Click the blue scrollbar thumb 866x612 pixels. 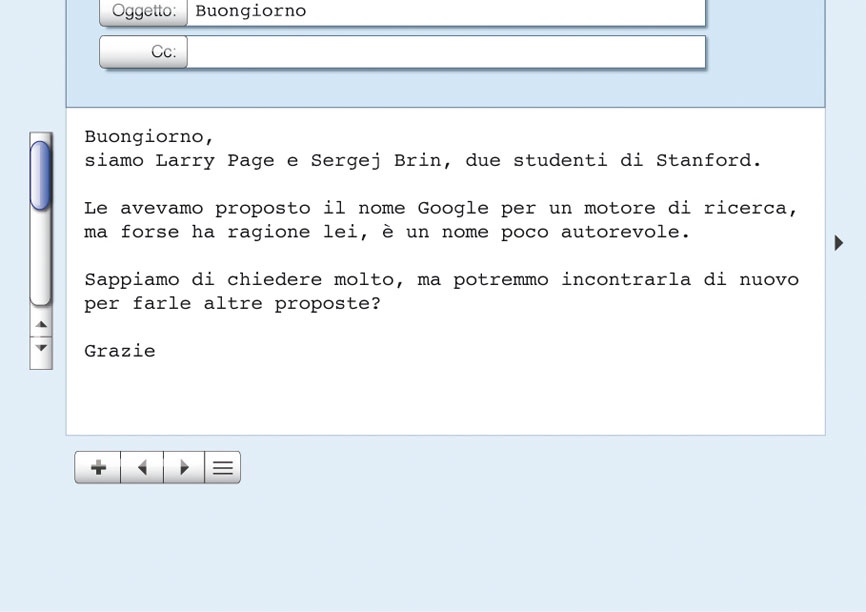pyautogui.click(x=40, y=175)
